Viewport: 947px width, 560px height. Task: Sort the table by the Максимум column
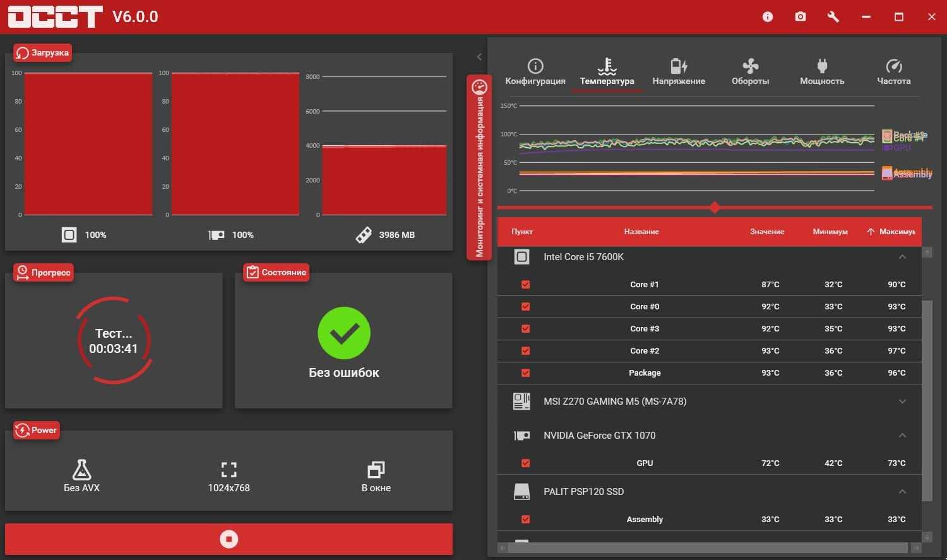tap(896, 232)
